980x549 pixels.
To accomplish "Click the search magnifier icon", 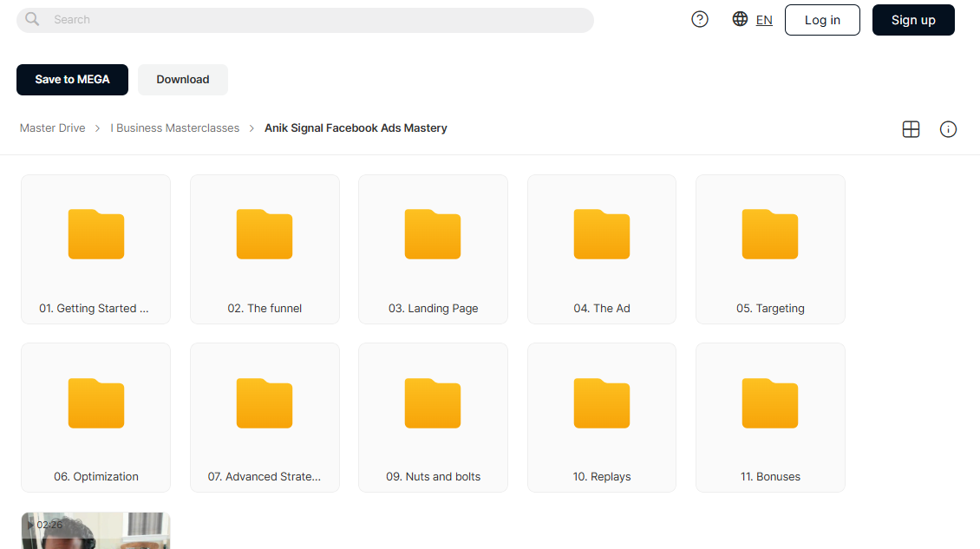I will point(32,19).
